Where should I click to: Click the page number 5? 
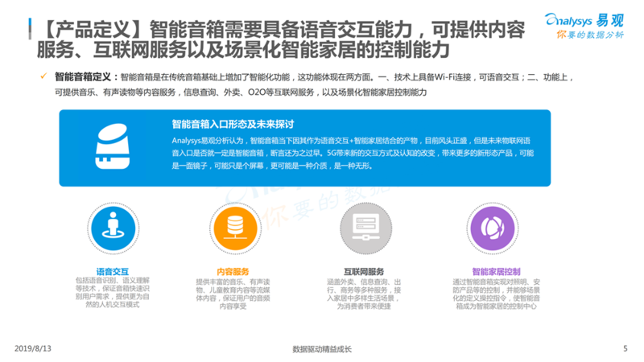coord(625,348)
